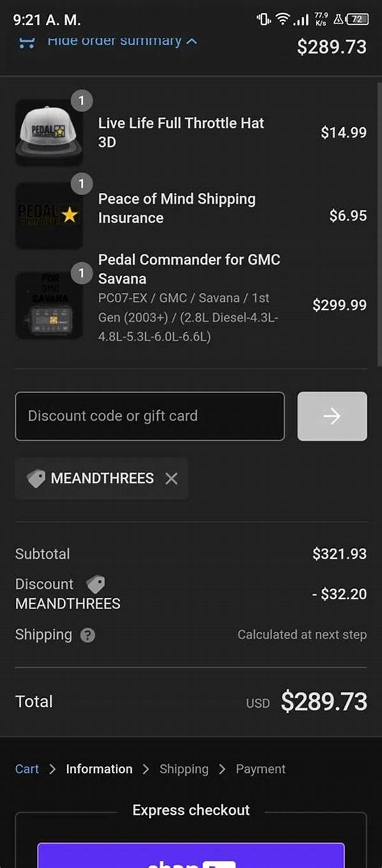Select the Shipping breadcrumb step

184,769
